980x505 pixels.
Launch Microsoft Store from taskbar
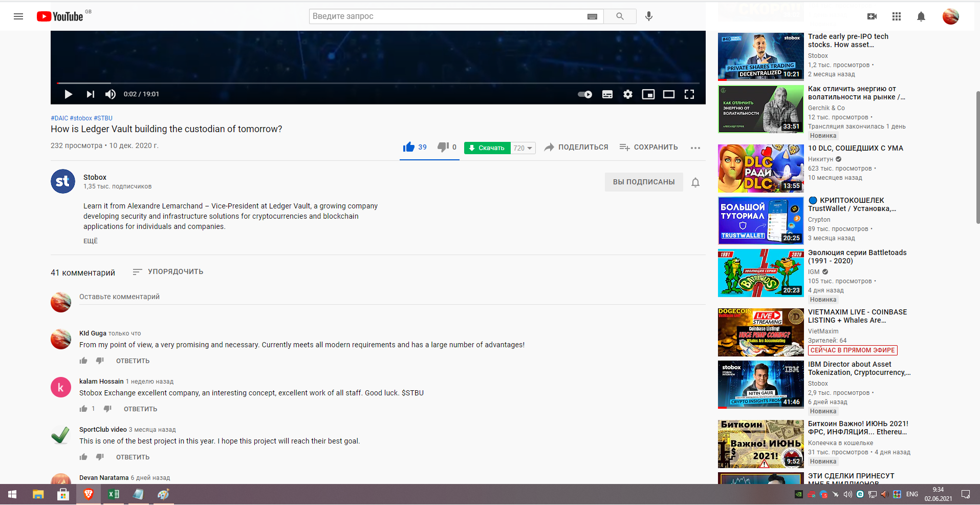[x=63, y=494]
